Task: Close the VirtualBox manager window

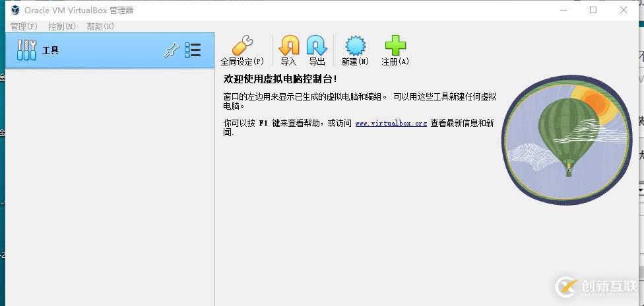Action: point(624,11)
